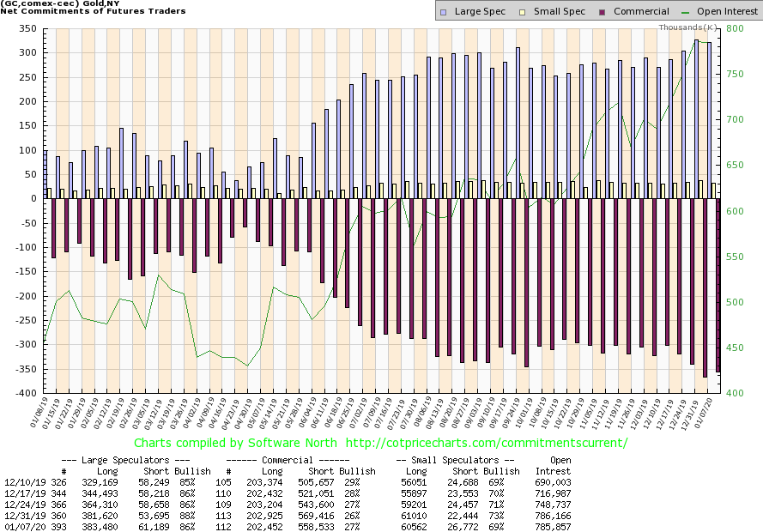
Task: Click the 800 label on right axis
Action: click(x=736, y=28)
